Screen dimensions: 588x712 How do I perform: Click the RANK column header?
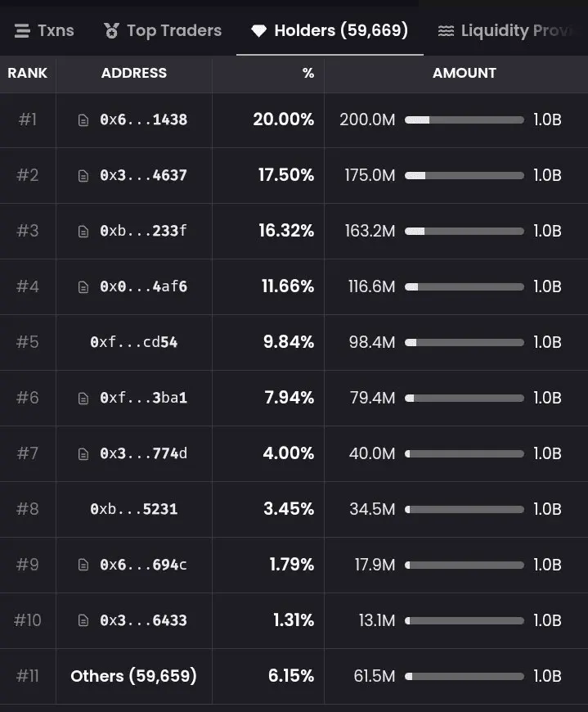(28, 73)
